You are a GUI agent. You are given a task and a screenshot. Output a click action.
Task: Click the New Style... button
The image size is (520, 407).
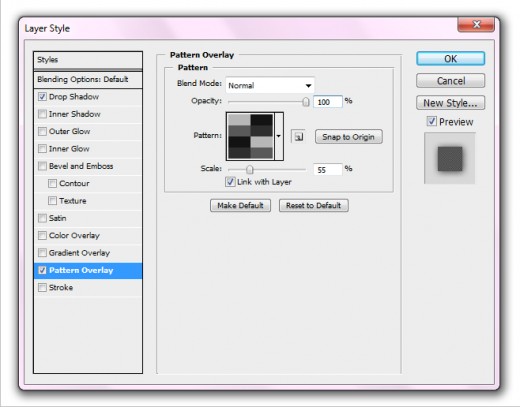coord(450,103)
